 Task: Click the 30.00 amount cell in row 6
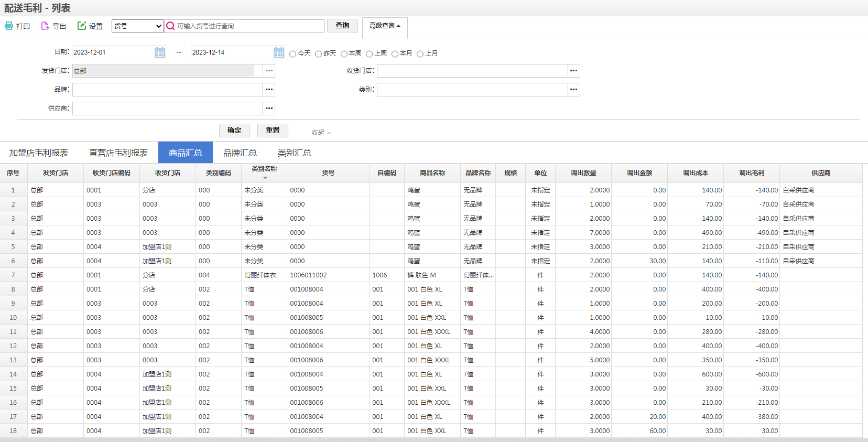[639, 261]
